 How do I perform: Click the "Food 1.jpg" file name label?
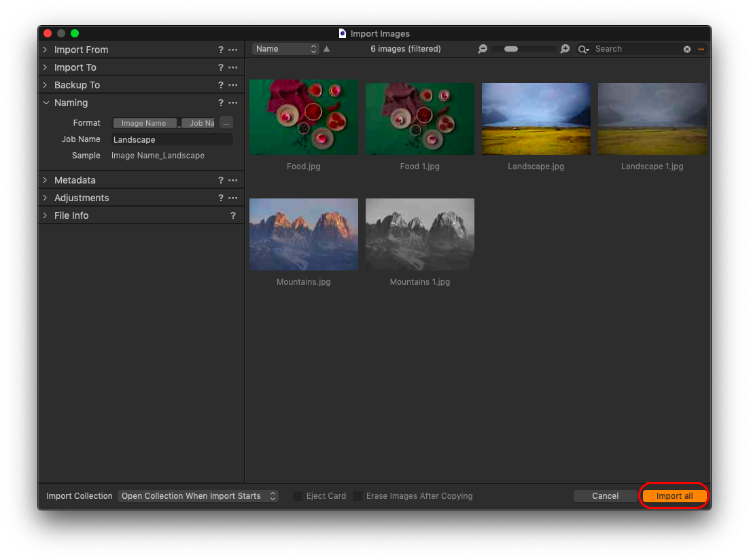pos(420,167)
